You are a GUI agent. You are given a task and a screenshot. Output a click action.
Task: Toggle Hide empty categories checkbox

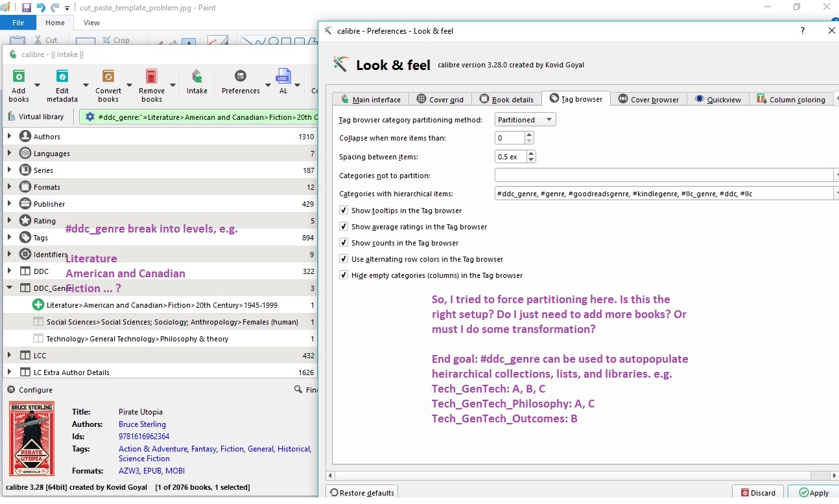344,275
